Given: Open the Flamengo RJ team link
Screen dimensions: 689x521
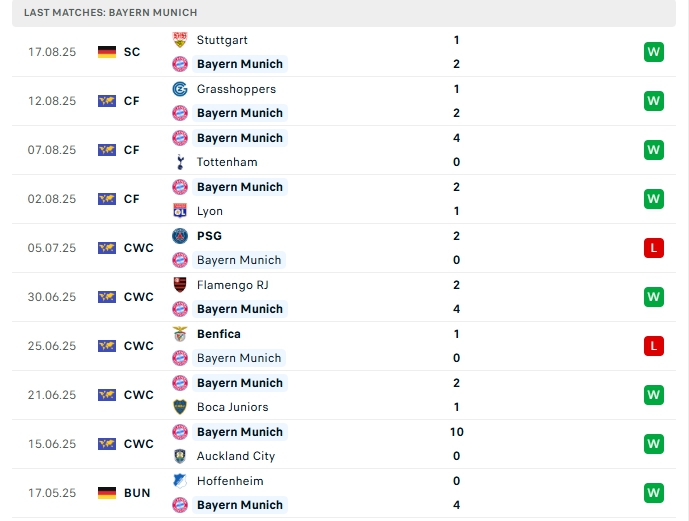Looking at the screenshot, I should pyautogui.click(x=232, y=285).
